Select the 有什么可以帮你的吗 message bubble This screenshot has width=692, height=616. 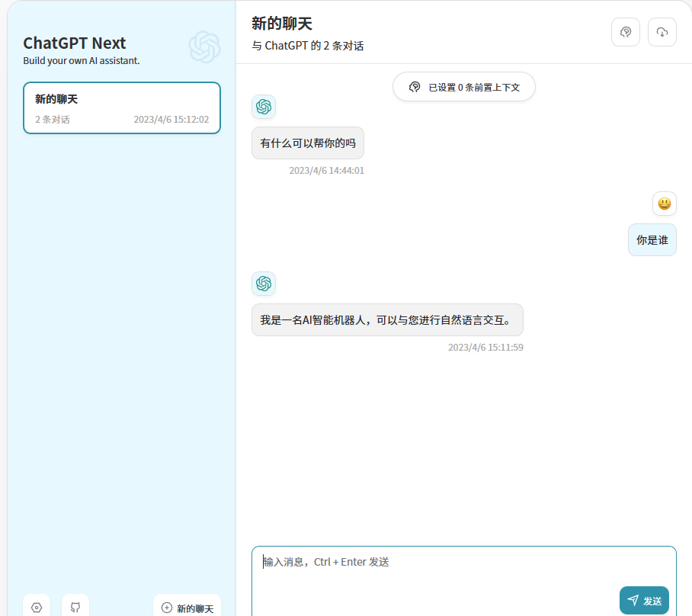308,143
